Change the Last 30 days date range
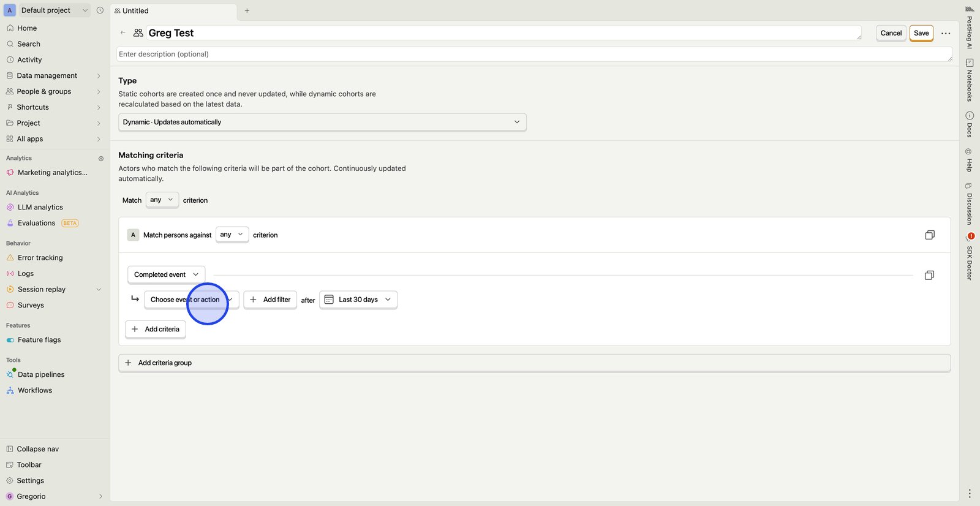The image size is (980, 506). [358, 300]
